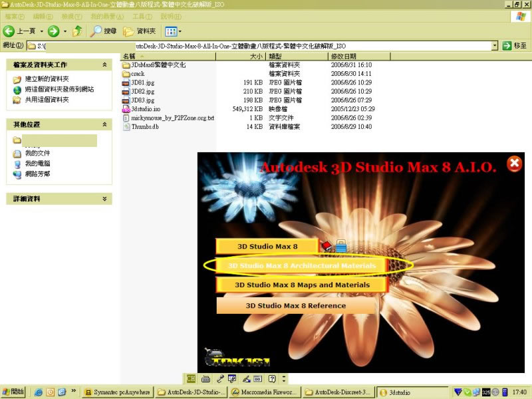Expand the Quick Launch overflow chevron
Viewport: 532px width, 399px height.
(x=74, y=391)
